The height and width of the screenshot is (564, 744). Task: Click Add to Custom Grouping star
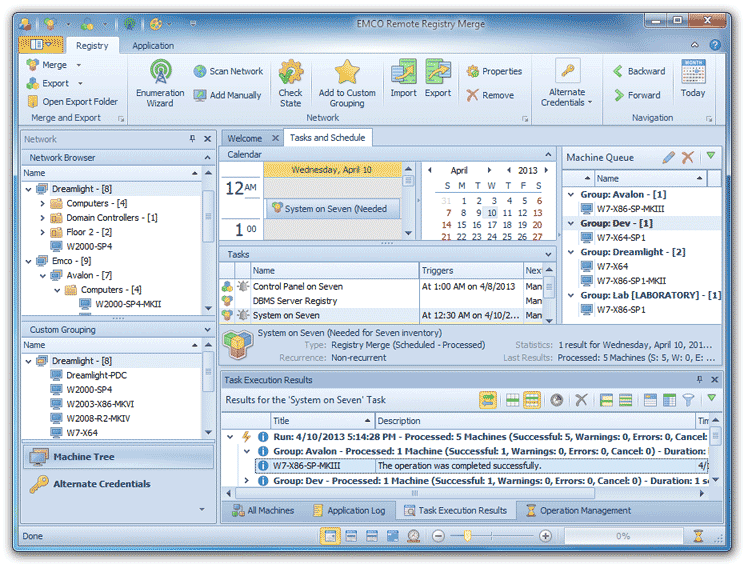coord(347,72)
